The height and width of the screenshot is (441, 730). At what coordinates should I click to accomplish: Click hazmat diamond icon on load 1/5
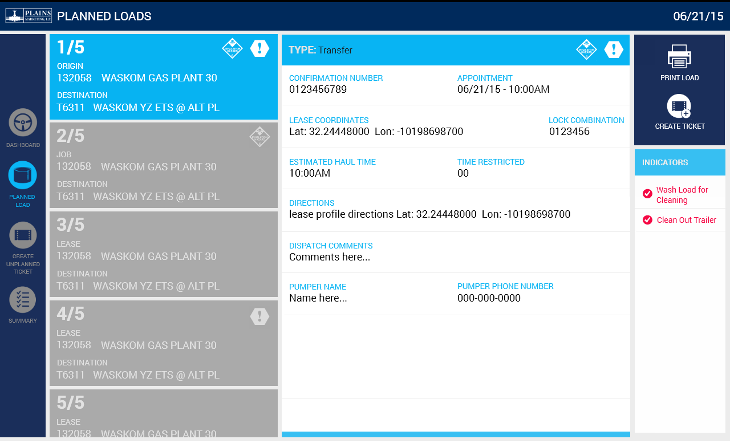[232, 48]
